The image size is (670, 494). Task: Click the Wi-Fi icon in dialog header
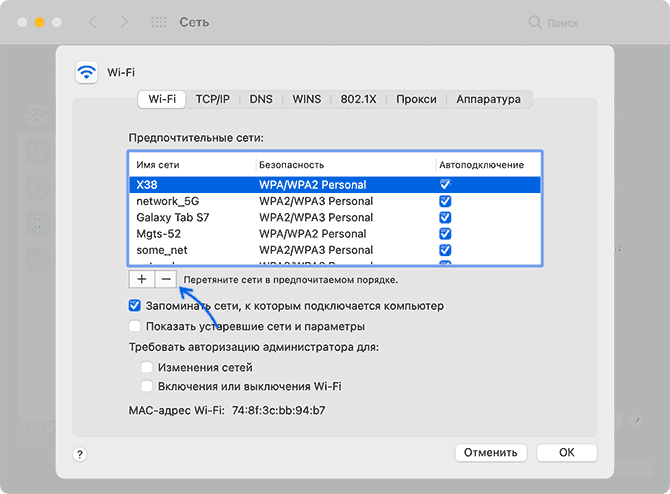click(87, 72)
